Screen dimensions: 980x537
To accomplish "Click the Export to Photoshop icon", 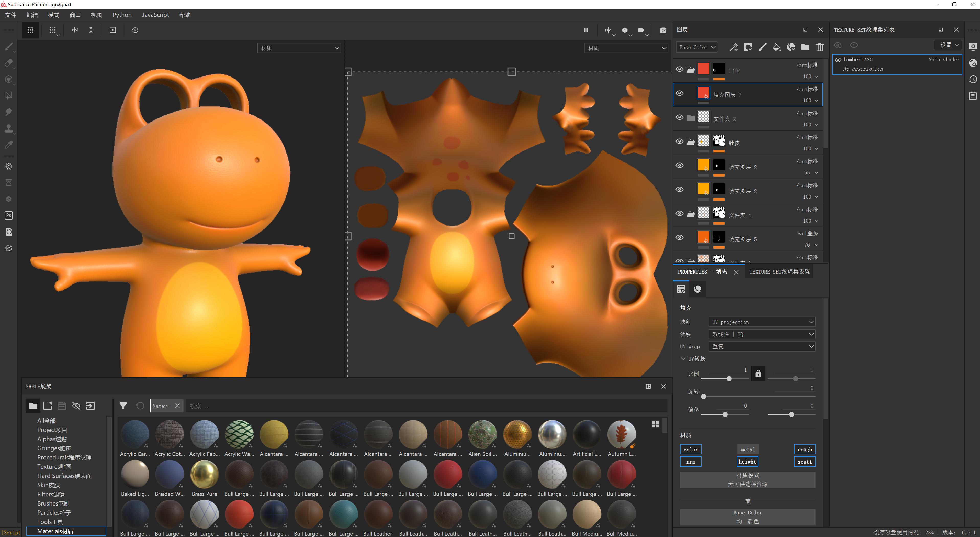I will click(8, 215).
